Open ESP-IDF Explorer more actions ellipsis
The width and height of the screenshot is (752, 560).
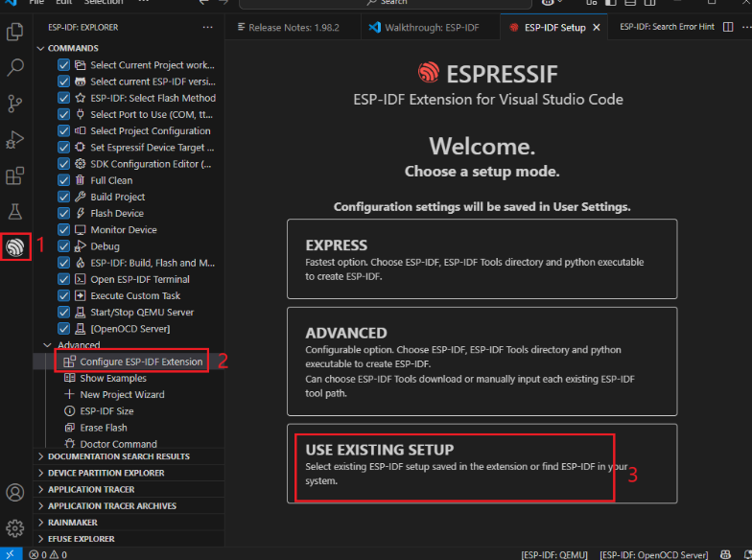[x=207, y=27]
